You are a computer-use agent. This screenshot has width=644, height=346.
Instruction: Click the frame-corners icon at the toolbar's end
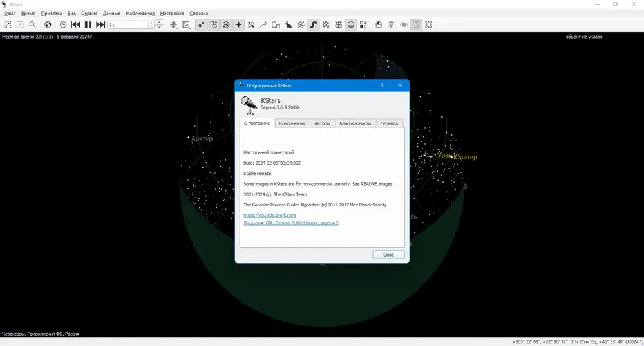tap(429, 24)
